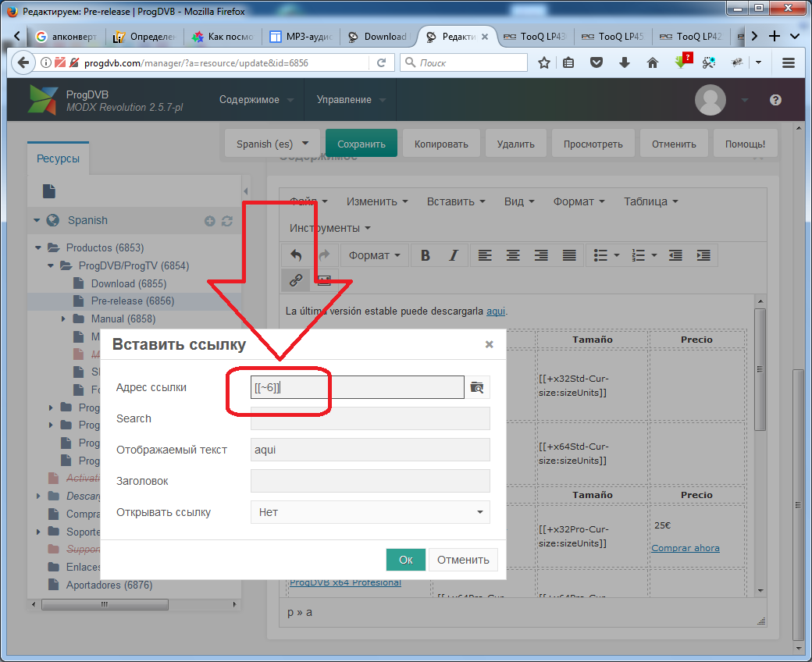Toggle italic formatting in editor
The height and width of the screenshot is (662, 812).
(453, 256)
